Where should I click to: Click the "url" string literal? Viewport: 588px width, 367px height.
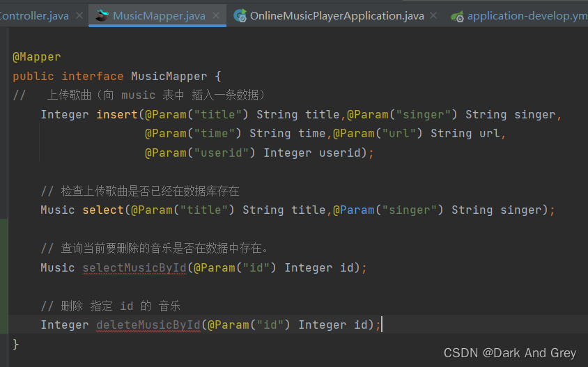399,133
